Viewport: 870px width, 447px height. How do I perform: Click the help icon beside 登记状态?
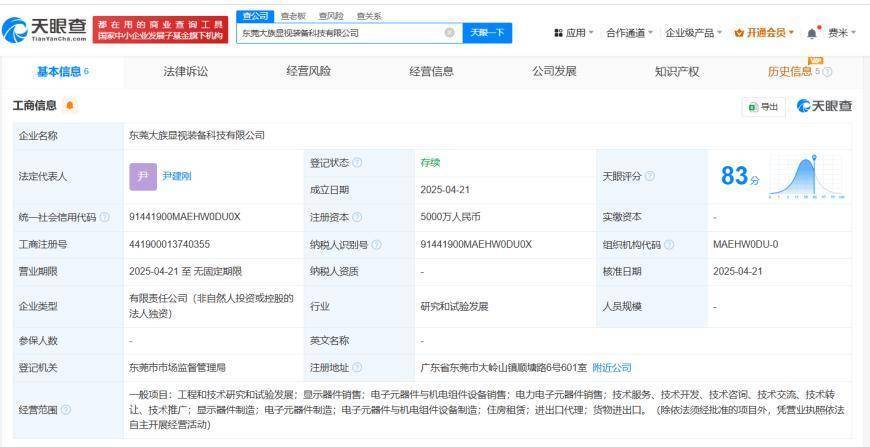pos(357,163)
